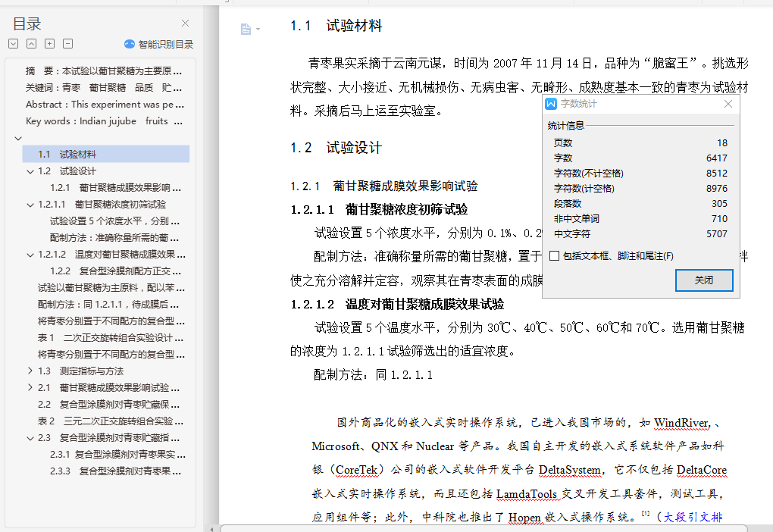Click bold heading 1.2.1.2 温度对葡甘聚糖成膜效果试验

397,304
